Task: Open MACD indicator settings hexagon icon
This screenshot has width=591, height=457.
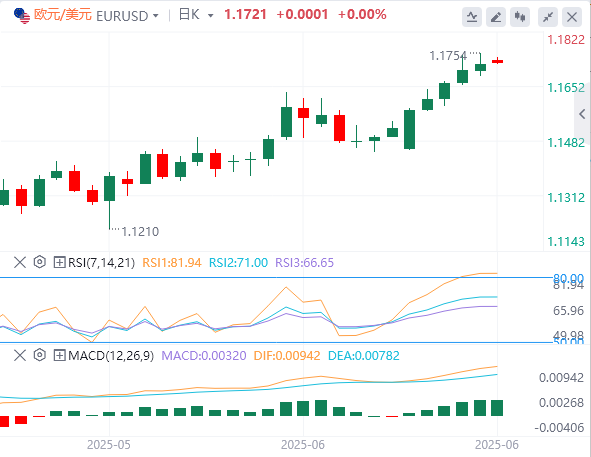Action: [x=40, y=355]
